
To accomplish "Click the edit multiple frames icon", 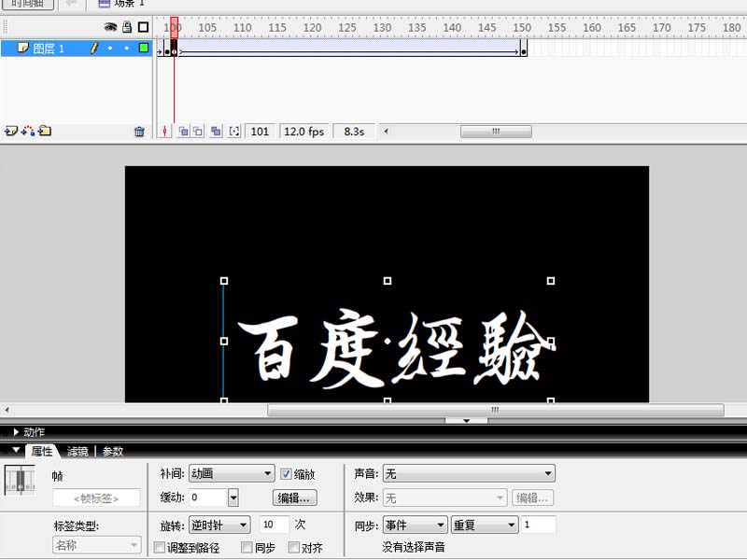I will [216, 132].
